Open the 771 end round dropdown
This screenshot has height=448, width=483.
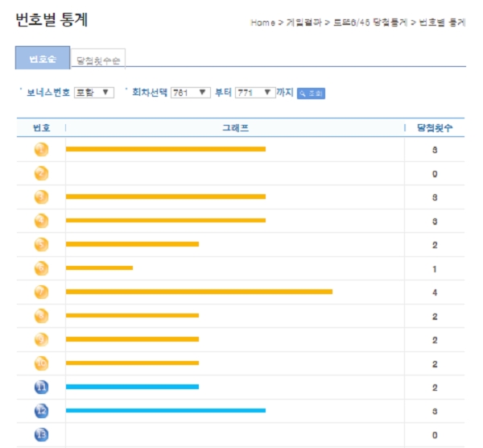(x=255, y=93)
